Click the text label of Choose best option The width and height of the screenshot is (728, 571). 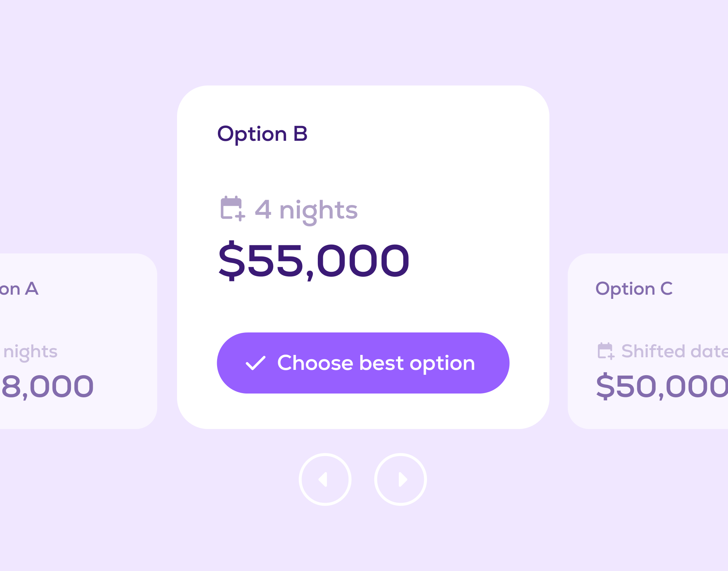376,363
